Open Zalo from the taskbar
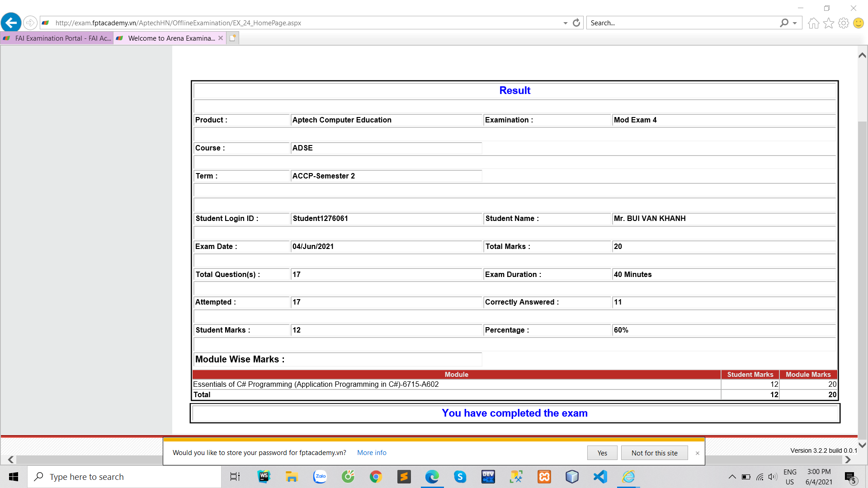Viewport: 868px width, 488px height. [320, 477]
